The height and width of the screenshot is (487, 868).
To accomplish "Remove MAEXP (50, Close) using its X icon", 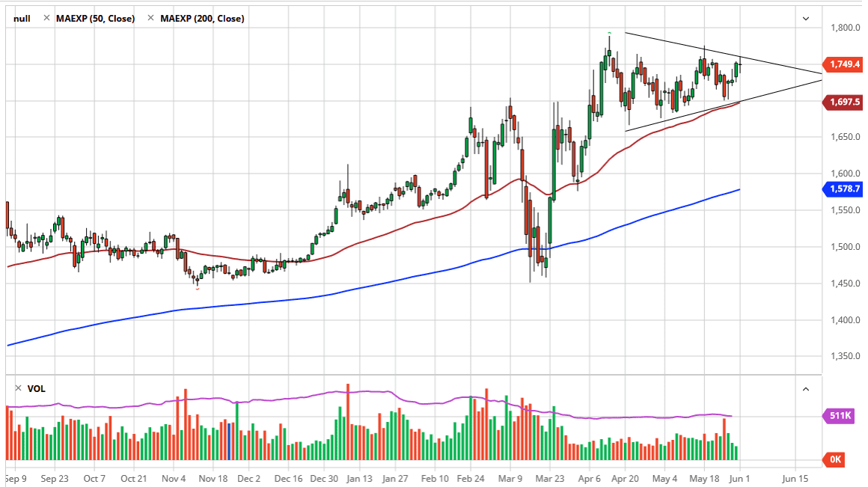I will pyautogui.click(x=47, y=18).
